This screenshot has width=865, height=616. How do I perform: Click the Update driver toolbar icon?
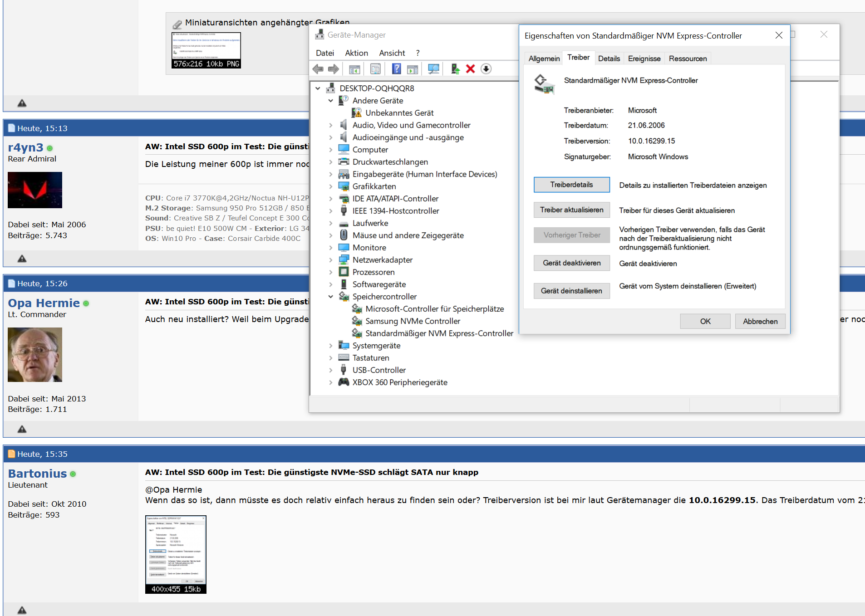click(455, 69)
